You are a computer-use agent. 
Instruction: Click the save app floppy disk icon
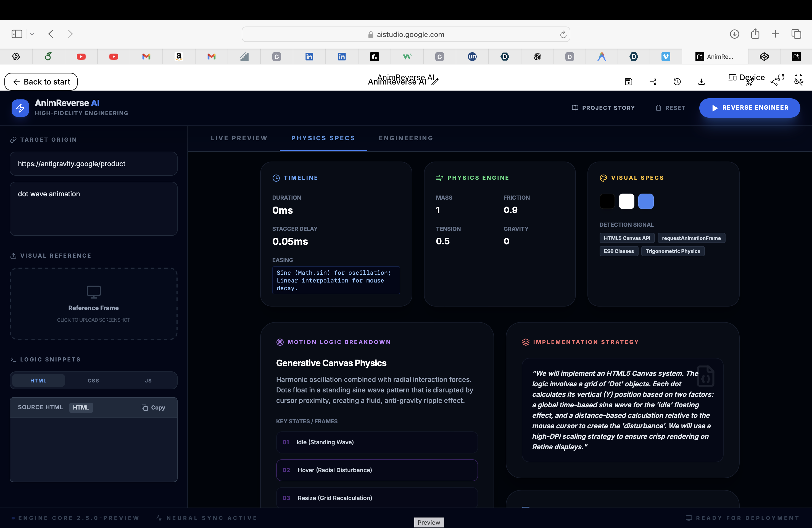pyautogui.click(x=628, y=82)
